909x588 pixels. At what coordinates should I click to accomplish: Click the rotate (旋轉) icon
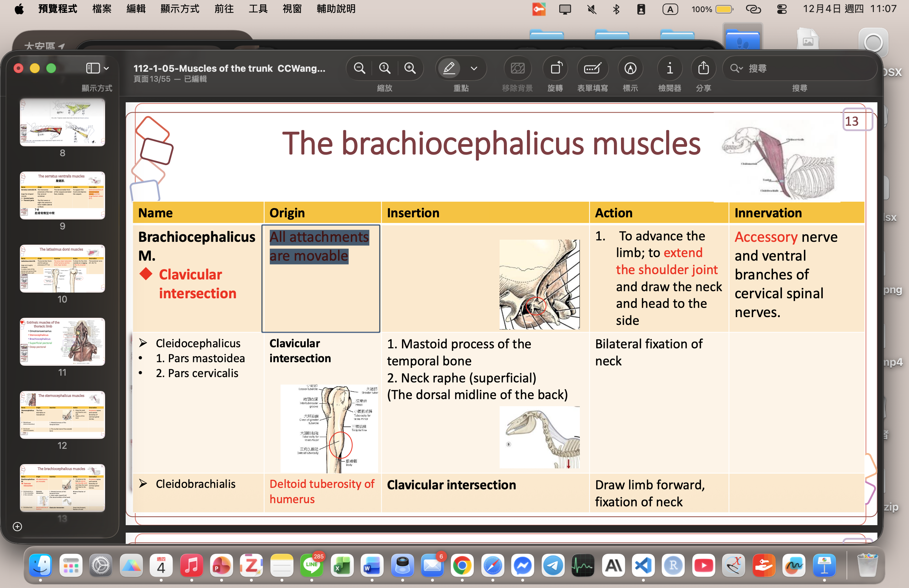coord(555,68)
